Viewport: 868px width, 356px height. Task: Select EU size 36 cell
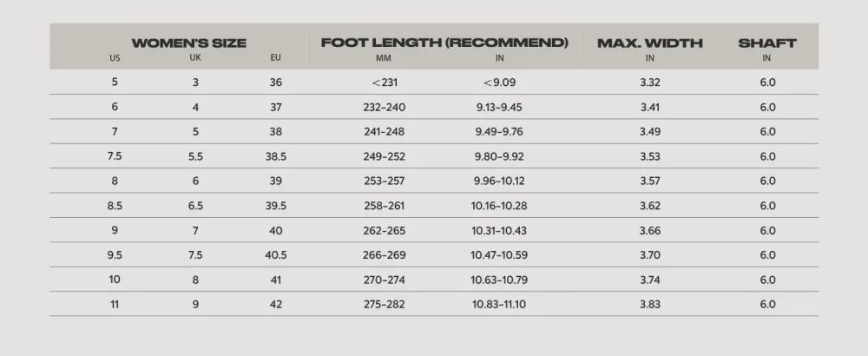[x=276, y=82]
